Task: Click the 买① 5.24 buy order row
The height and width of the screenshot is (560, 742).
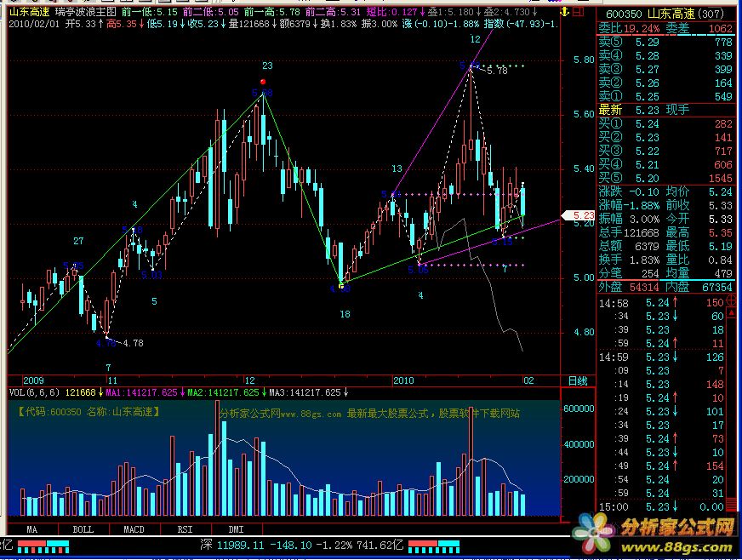Action: [668, 123]
